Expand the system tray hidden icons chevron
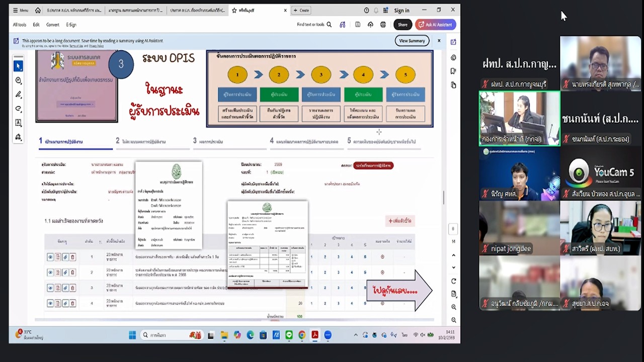 point(356,335)
